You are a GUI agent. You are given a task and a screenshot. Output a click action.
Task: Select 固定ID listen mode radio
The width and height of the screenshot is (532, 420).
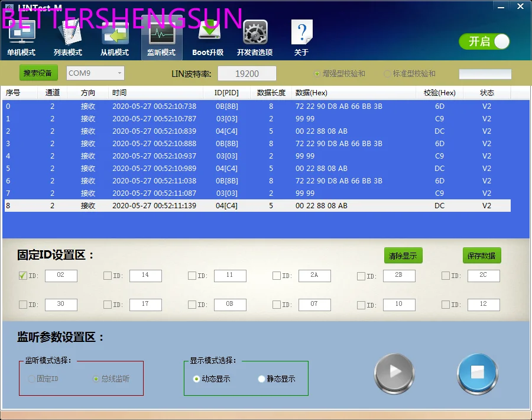tap(31, 379)
